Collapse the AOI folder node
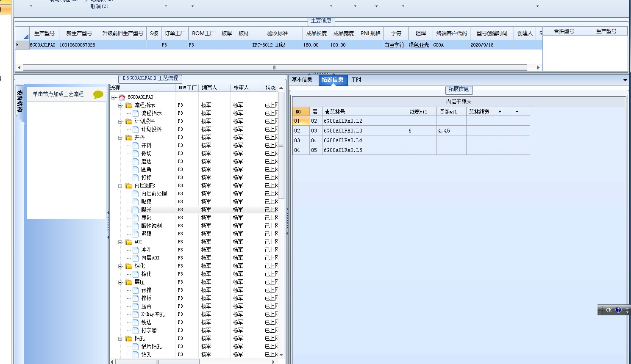The height and width of the screenshot is (364, 631). 120,242
